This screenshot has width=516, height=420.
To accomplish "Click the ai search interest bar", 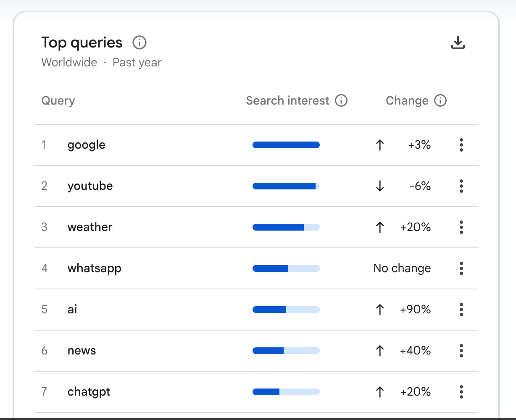I will [286, 310].
